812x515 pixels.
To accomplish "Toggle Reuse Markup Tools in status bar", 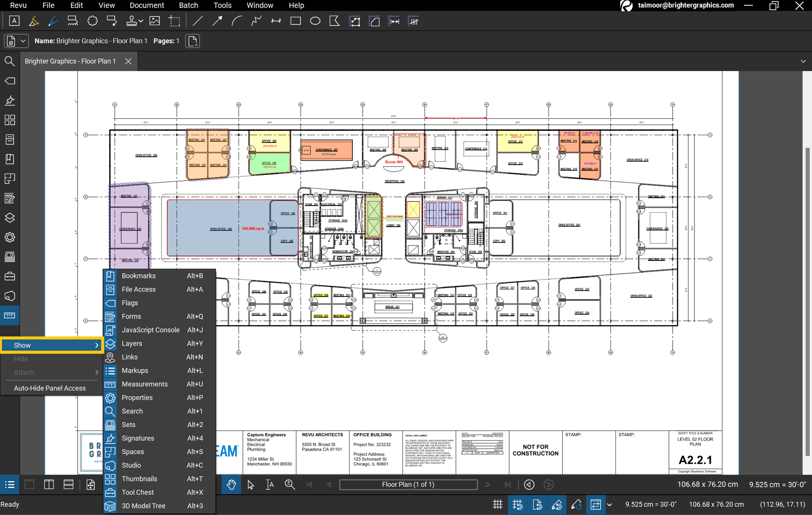I will coord(576,504).
